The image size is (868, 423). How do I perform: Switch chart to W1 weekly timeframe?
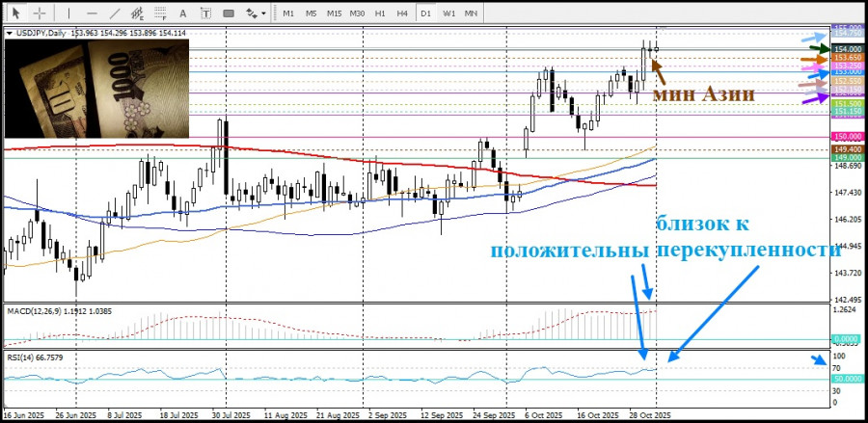[x=448, y=13]
